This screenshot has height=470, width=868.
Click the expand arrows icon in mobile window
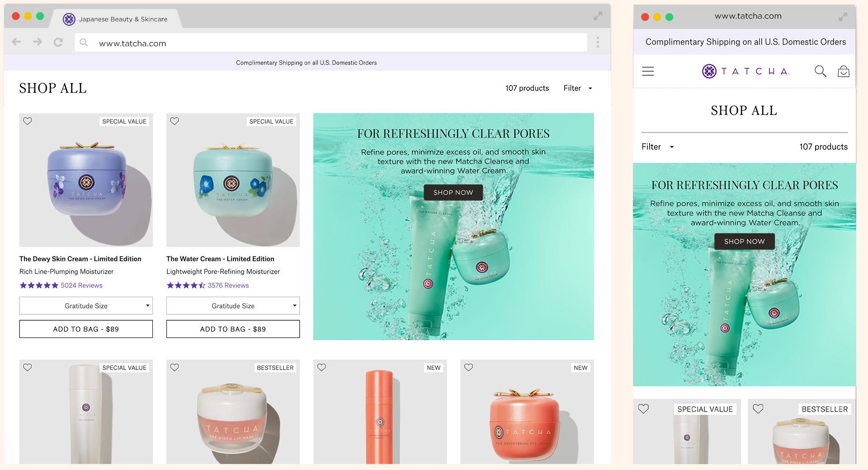click(843, 17)
